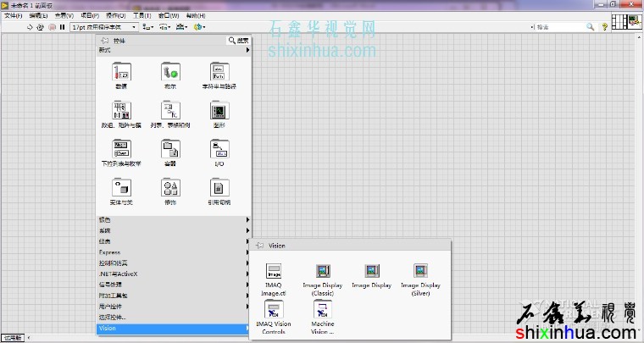This screenshot has width=644, height=343.
Task: Toggle the pause execution button
Action: 62,27
